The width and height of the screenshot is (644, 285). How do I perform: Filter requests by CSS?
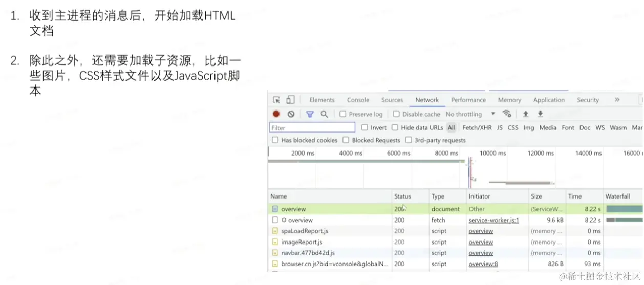point(513,127)
